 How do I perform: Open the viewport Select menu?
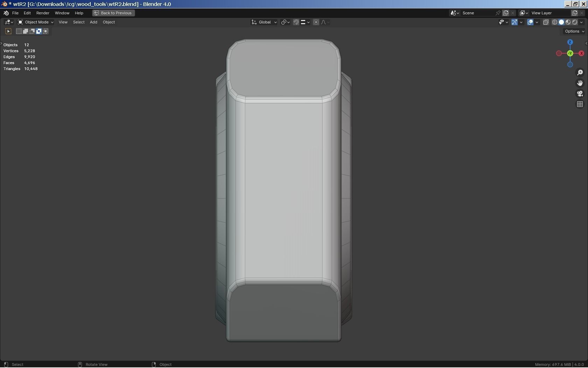(79, 22)
